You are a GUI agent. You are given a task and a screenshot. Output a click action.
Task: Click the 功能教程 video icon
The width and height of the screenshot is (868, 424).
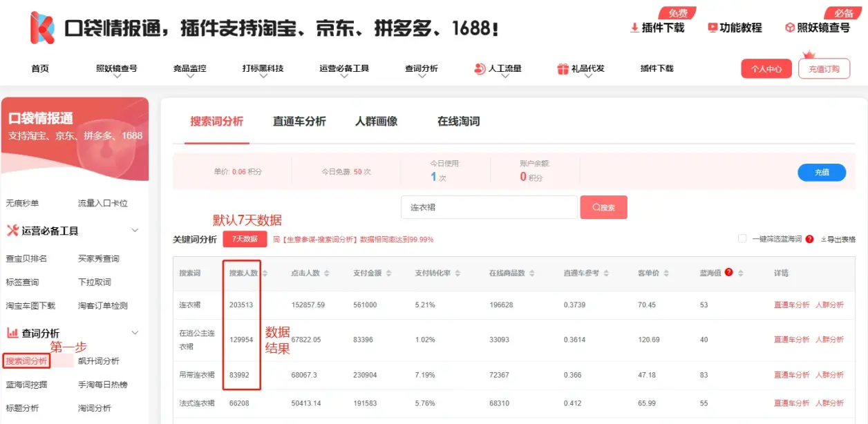click(713, 28)
